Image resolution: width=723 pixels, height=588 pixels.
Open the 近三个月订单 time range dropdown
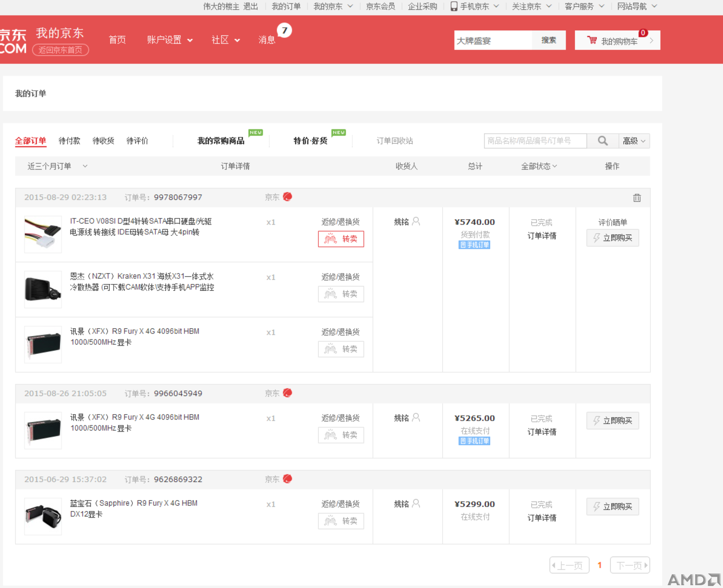[x=57, y=166]
